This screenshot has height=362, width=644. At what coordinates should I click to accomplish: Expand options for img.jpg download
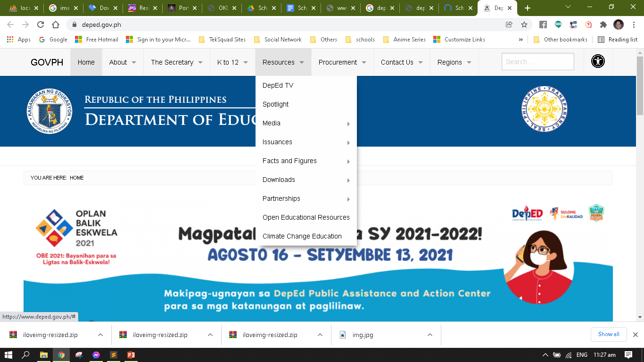click(x=430, y=335)
